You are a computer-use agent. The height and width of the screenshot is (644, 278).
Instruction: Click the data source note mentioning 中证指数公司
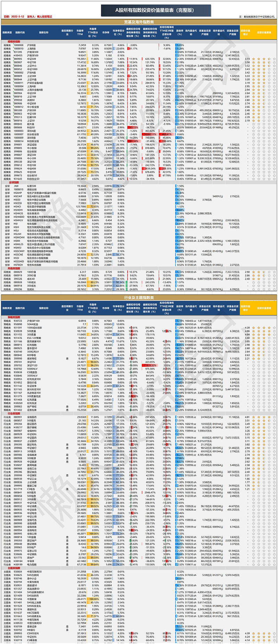[x=257, y=17]
